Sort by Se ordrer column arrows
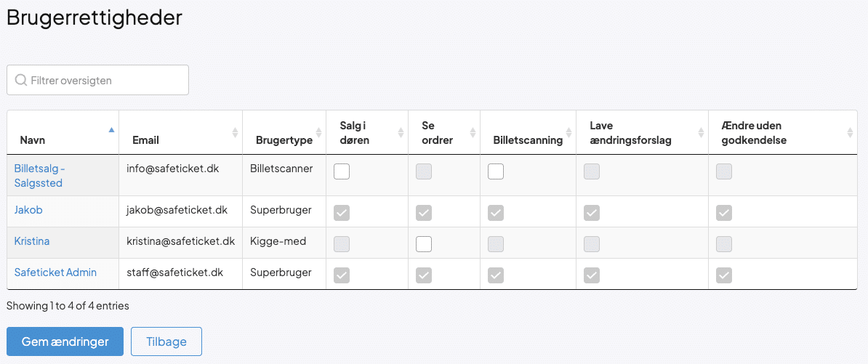Image resolution: width=868 pixels, height=364 pixels. 473,133
